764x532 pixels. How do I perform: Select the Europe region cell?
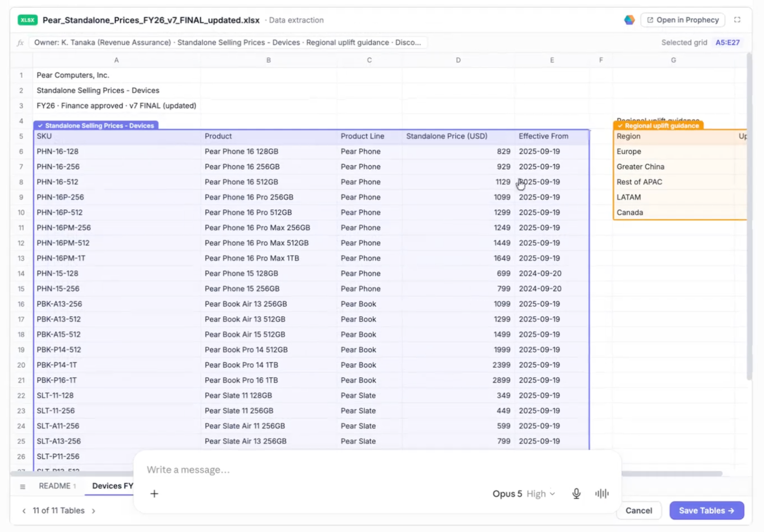(x=674, y=152)
